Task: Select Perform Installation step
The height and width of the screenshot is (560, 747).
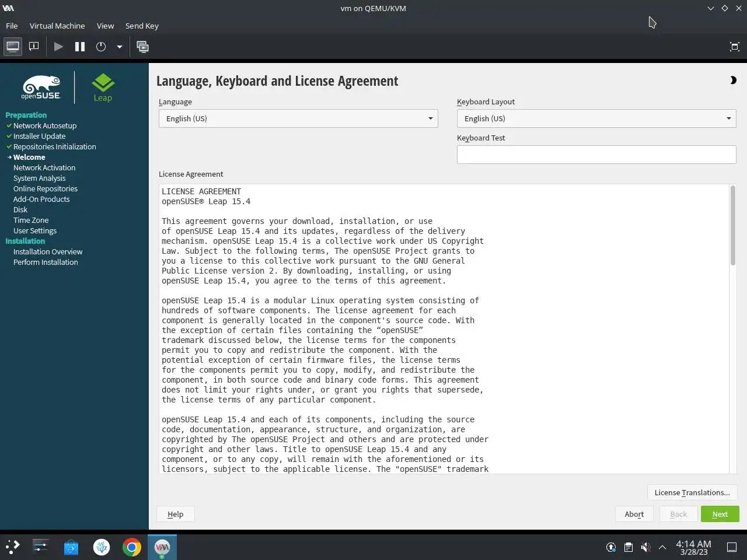Action: tap(46, 262)
